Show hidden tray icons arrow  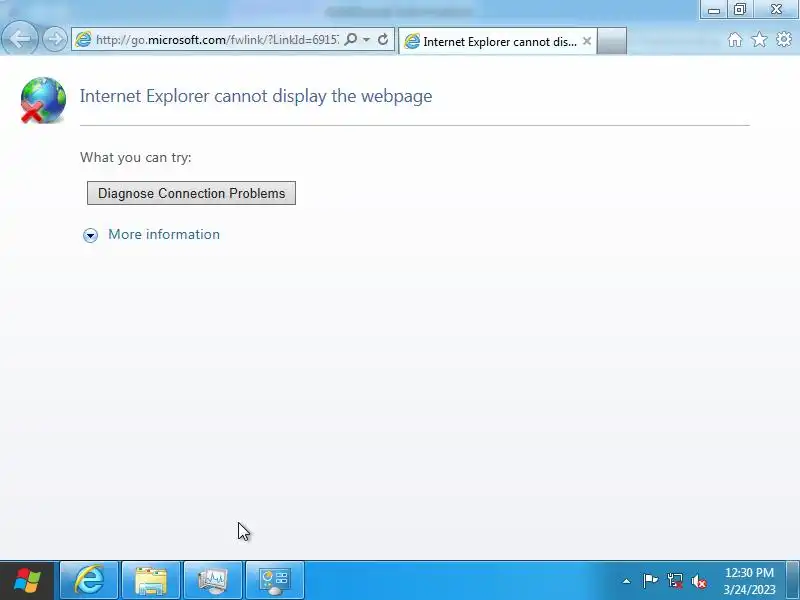pyautogui.click(x=627, y=581)
